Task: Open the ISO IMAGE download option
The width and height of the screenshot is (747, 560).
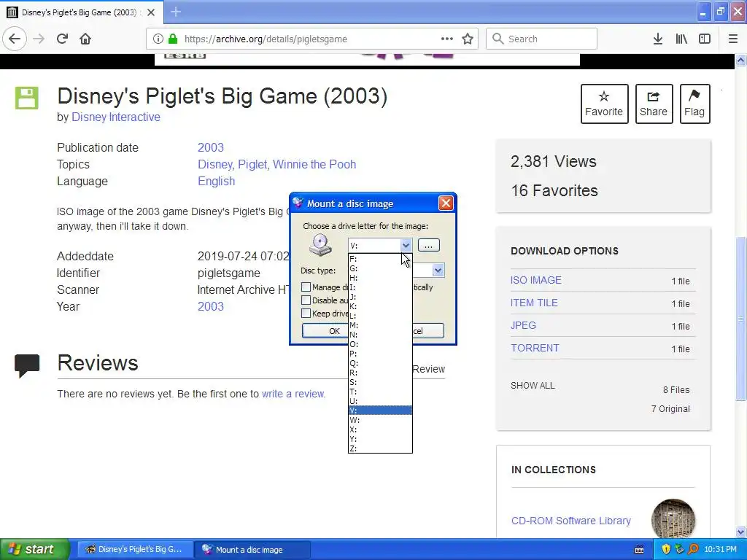Action: coord(536,280)
